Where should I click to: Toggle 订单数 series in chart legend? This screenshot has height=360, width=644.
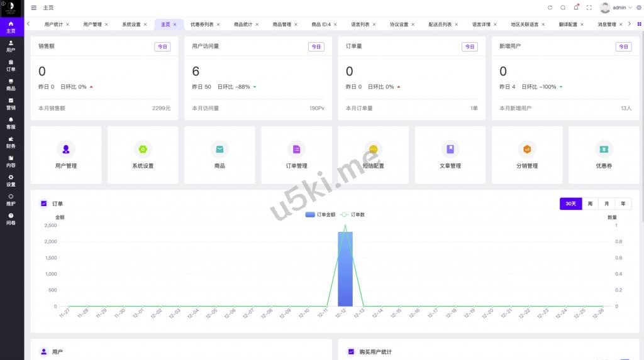tap(353, 215)
